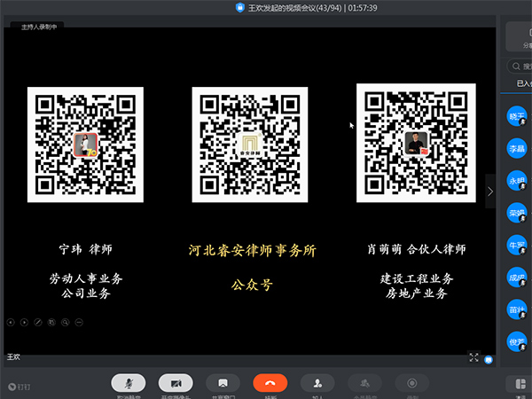532x399 pixels.
Task: Click the blue chat bubble icon
Action: [x=488, y=359]
